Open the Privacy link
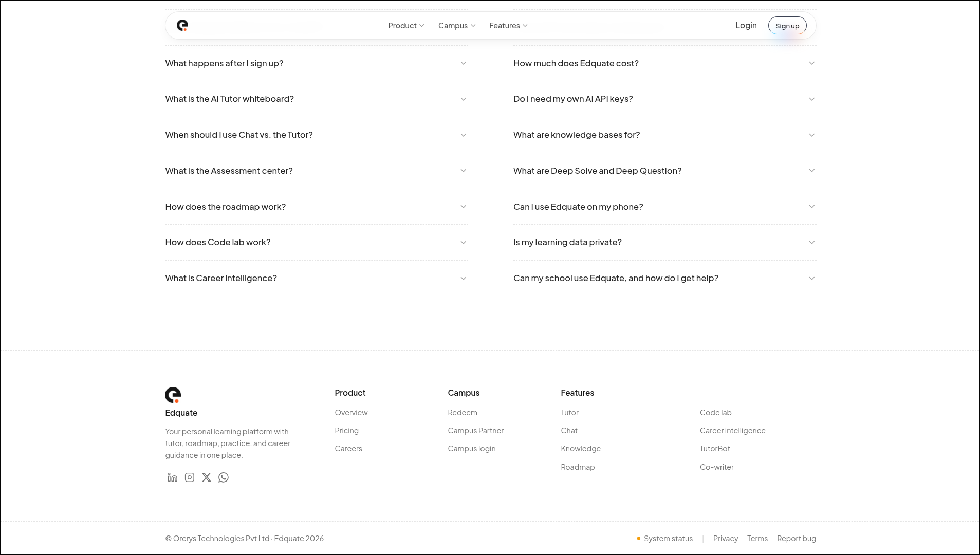 725,539
